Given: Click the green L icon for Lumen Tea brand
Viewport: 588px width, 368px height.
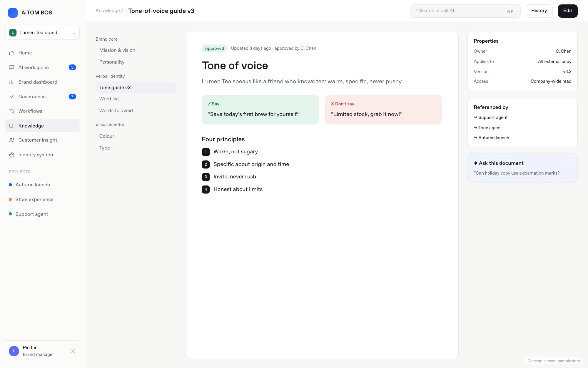Looking at the screenshot, I should click(x=13, y=33).
